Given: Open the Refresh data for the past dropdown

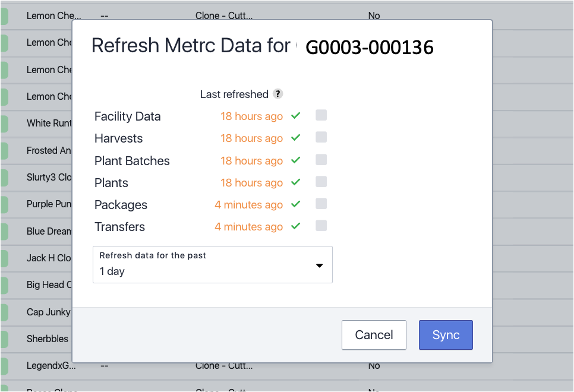Looking at the screenshot, I should [212, 265].
